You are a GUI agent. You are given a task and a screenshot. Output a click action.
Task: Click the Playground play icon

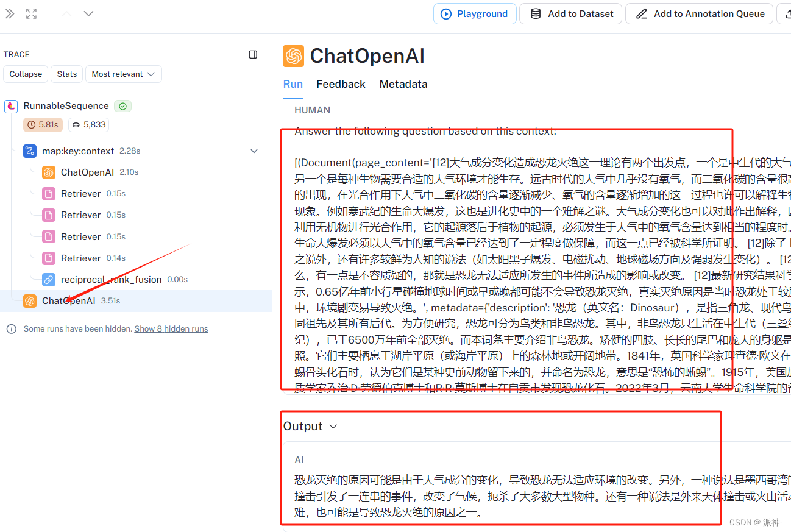coord(446,13)
